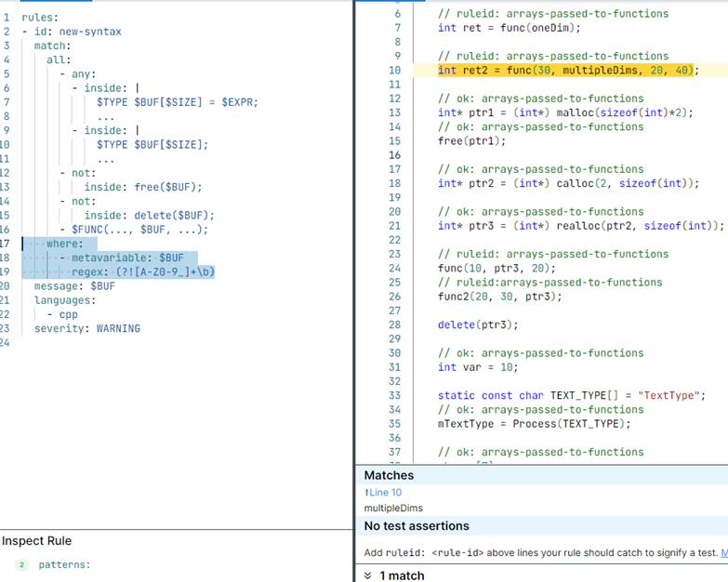Viewport: 728px width, 582px height.
Task: Click the 'delete(ptr3);' code line
Action: [x=471, y=324]
